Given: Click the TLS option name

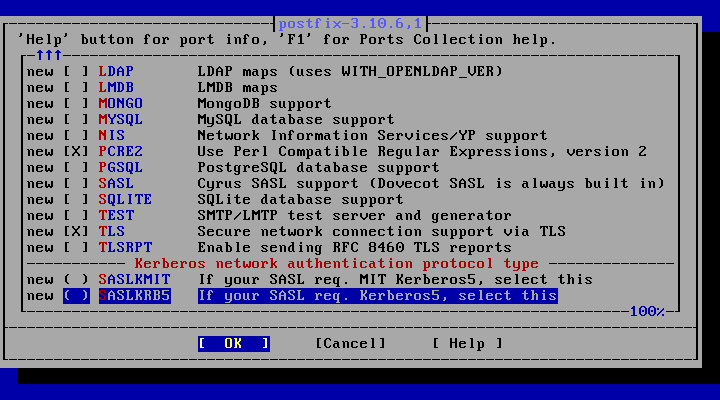Looking at the screenshot, I should pos(112,231).
